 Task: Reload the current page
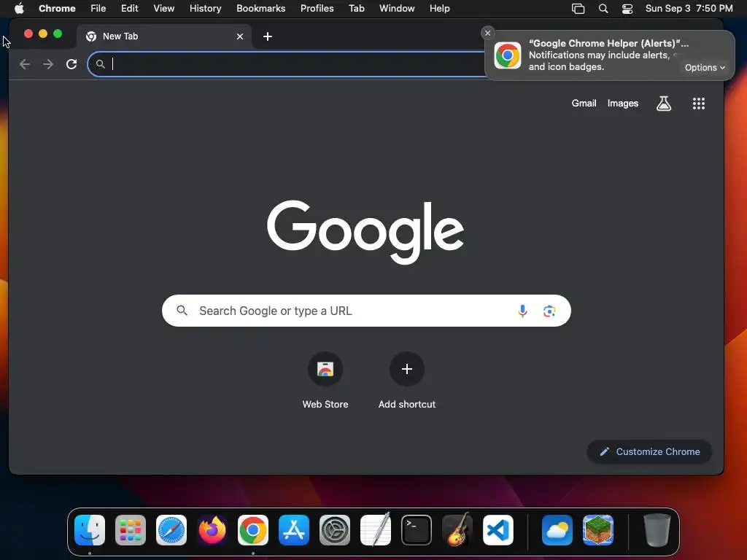click(x=71, y=64)
